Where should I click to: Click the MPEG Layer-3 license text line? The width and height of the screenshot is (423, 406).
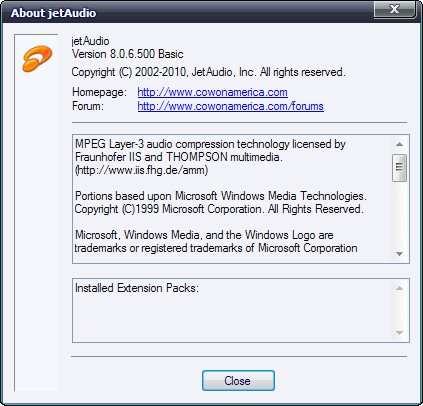coord(210,144)
